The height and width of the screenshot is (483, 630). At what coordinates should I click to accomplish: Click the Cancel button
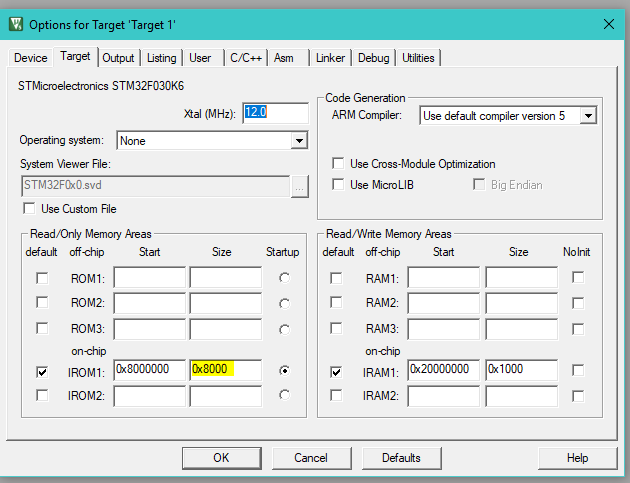(x=311, y=458)
